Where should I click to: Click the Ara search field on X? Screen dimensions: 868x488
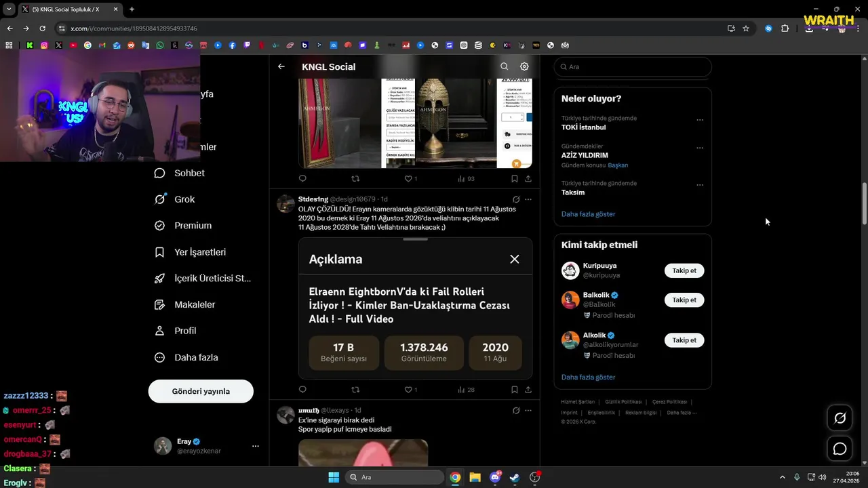click(633, 66)
